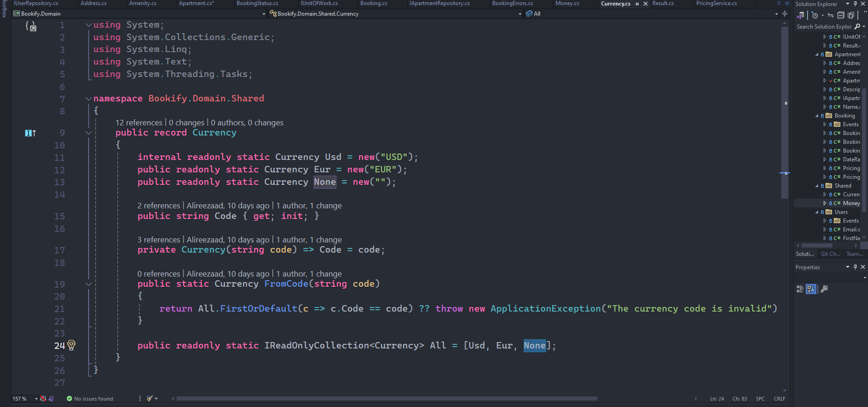Collapse the Shared folder in Solution Explorer

point(817,186)
